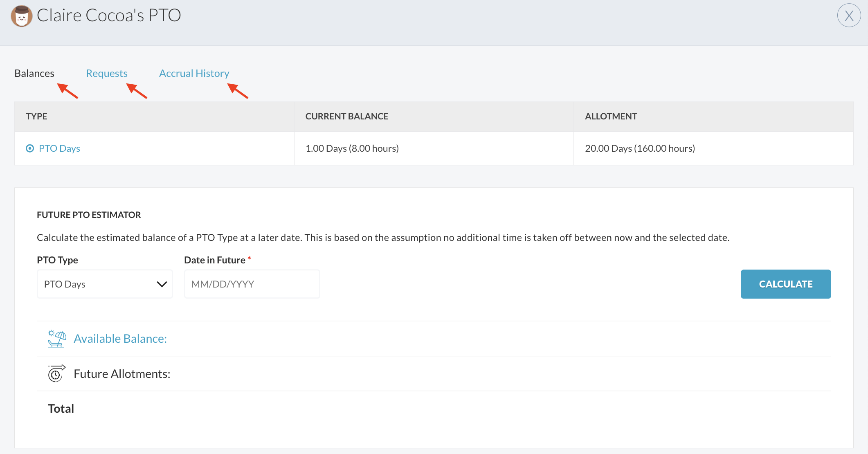868x454 pixels.
Task: Open the PTO Days type link
Action: coord(59,148)
